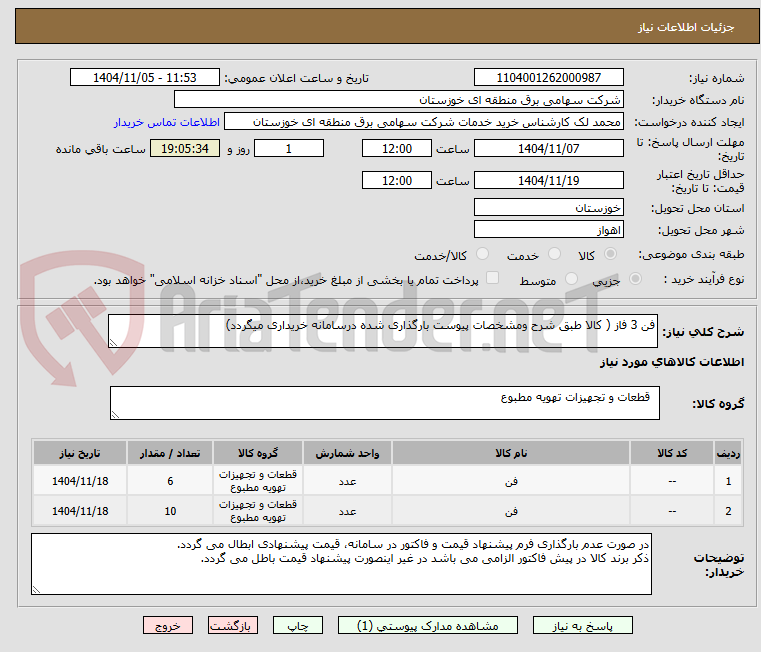Click the response deadline date 1404/11/07
761x652 pixels.
(548, 148)
